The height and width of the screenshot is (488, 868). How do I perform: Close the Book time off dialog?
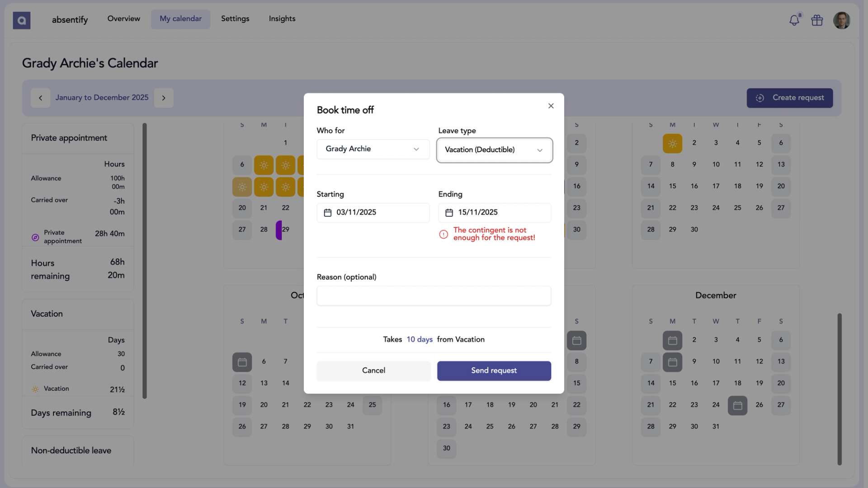[551, 106]
